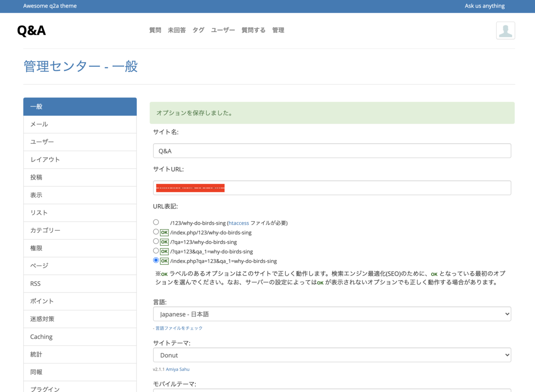Click the htaccess link
The image size is (535, 392).
(239, 223)
